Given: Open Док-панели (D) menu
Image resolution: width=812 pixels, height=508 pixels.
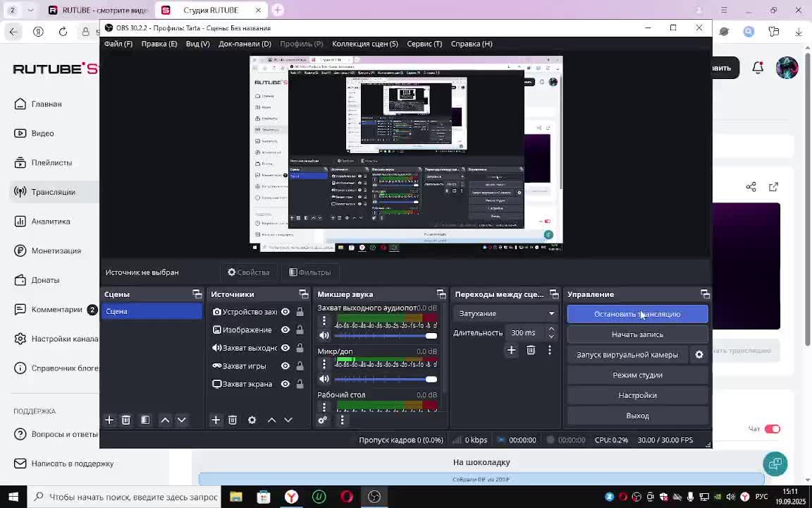Looking at the screenshot, I should pyautogui.click(x=245, y=44).
